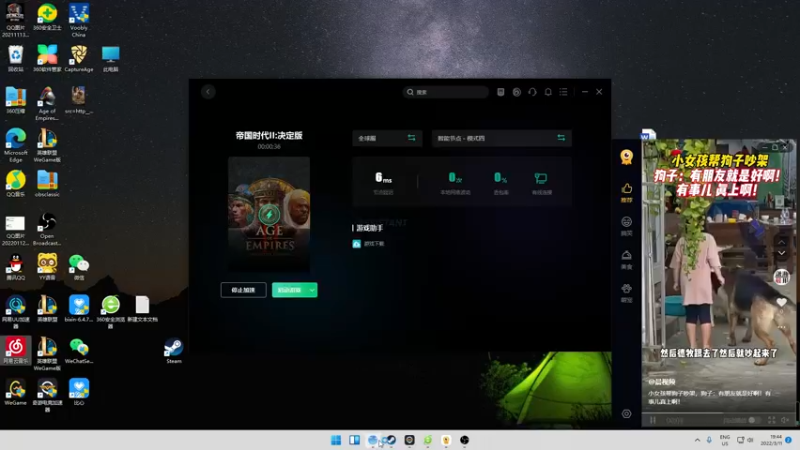
Task: Skip to next video with down chevron
Action: click(x=781, y=253)
